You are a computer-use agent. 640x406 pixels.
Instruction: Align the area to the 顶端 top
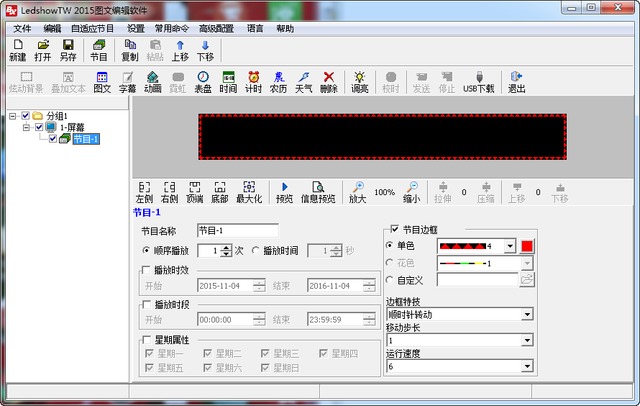(x=195, y=192)
